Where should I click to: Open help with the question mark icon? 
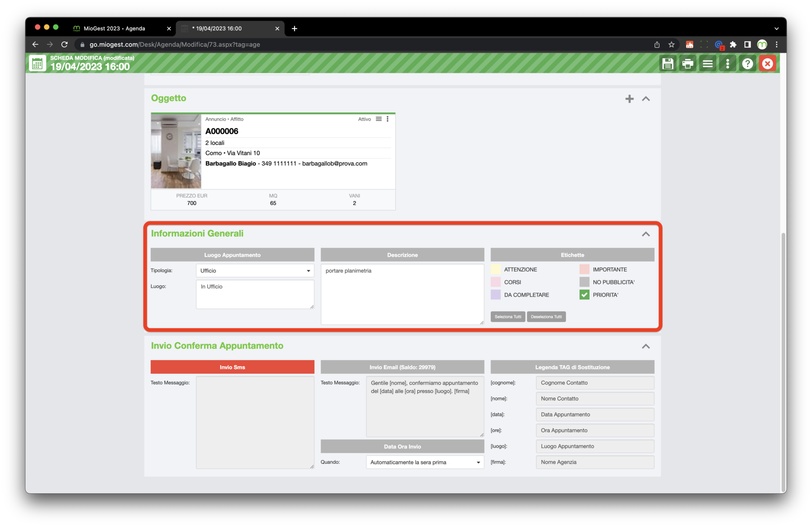(x=747, y=64)
